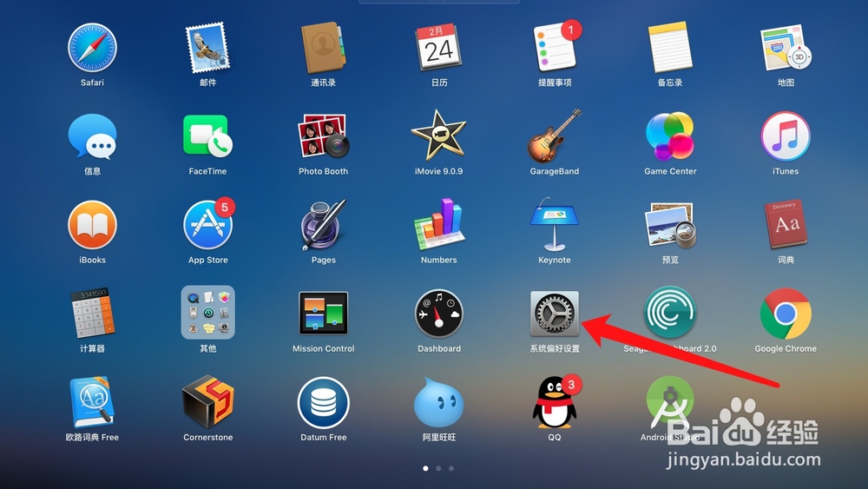Launch iTunes

(x=786, y=136)
